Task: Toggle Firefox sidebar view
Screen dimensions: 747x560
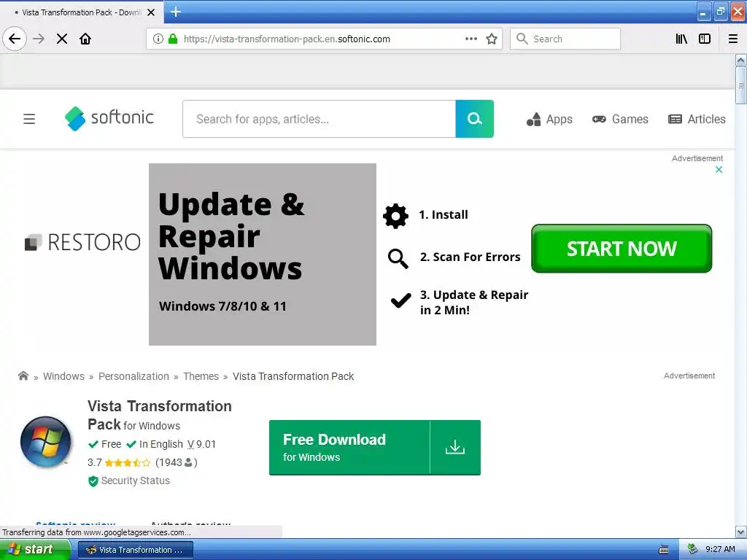Action: (705, 39)
